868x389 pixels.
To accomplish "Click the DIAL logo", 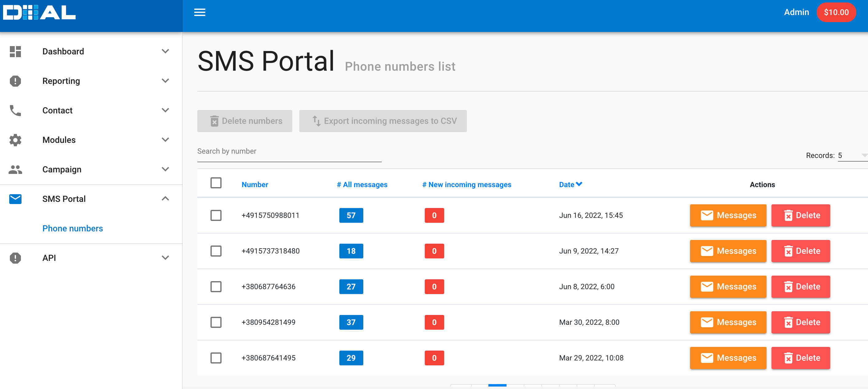I will click(x=39, y=13).
